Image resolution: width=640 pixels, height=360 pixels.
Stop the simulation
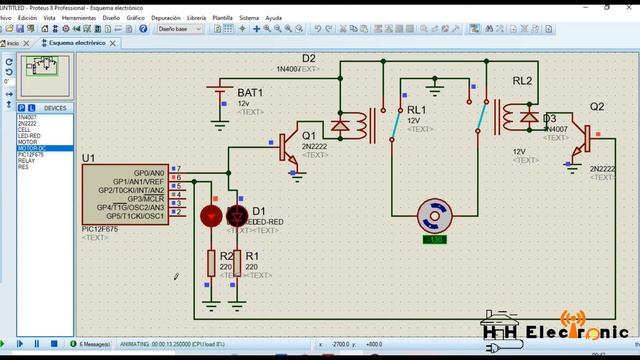tap(54, 344)
